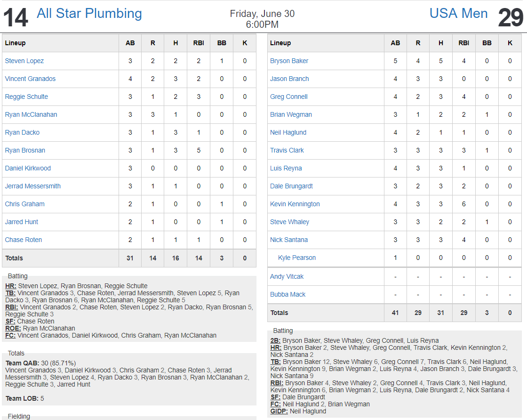Open Kevin Kennington player profile

(295, 204)
